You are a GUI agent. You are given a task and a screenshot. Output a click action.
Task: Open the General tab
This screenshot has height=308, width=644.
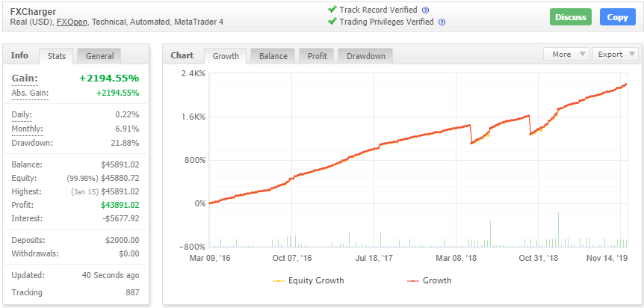(99, 56)
